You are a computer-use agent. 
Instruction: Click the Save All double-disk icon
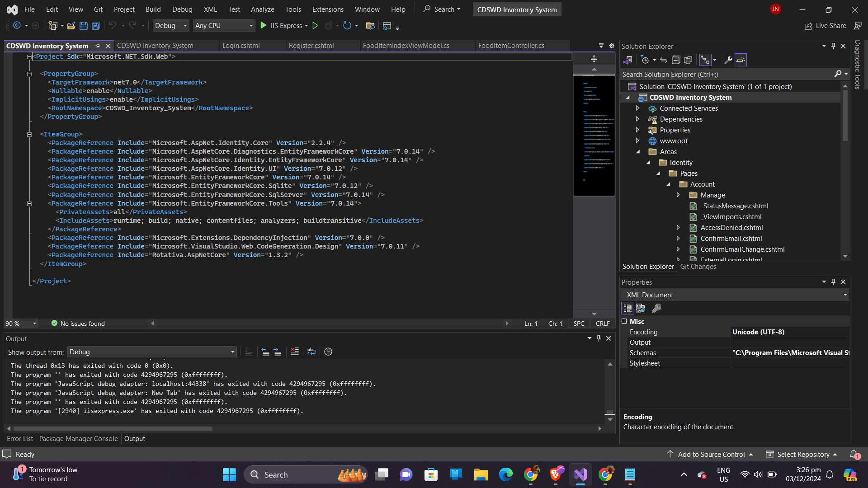pos(96,26)
